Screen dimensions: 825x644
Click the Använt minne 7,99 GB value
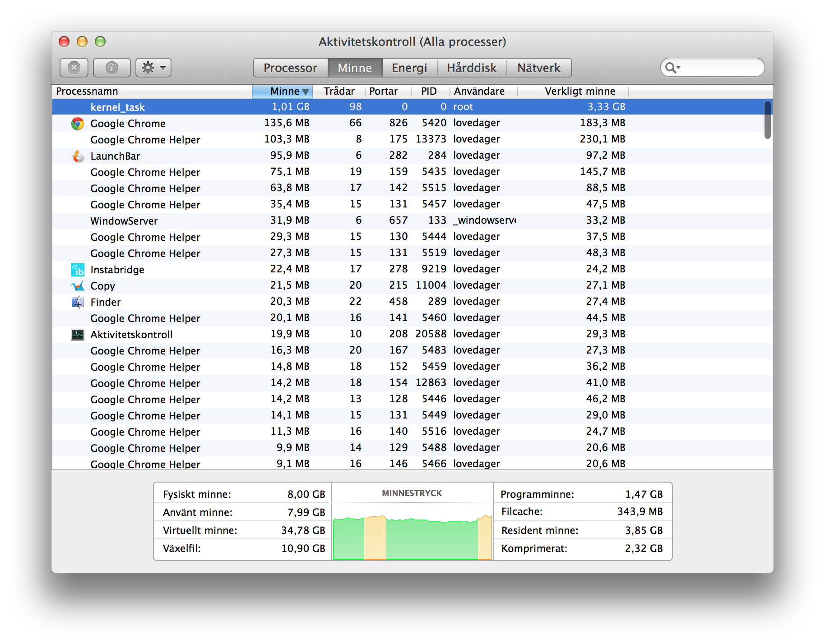coord(306,512)
